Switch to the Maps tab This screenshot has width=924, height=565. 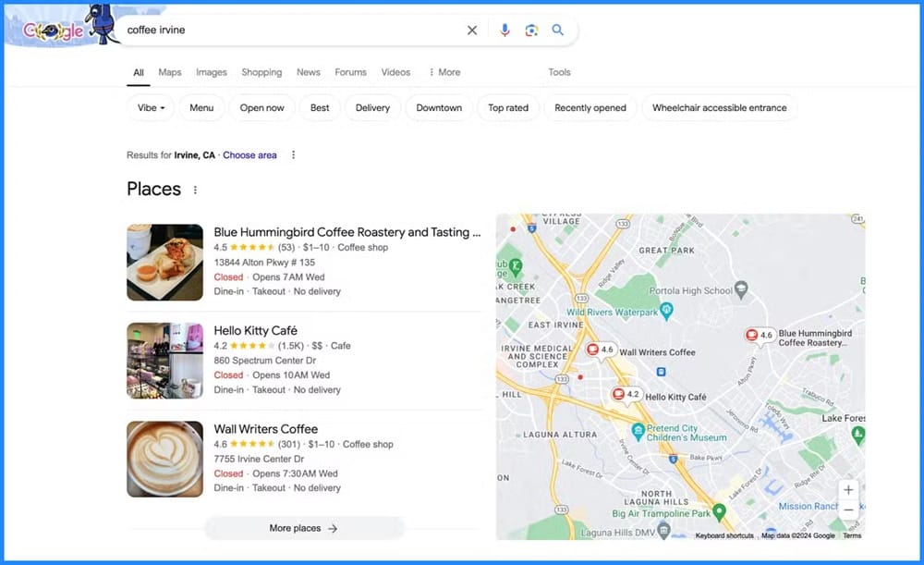click(x=170, y=72)
